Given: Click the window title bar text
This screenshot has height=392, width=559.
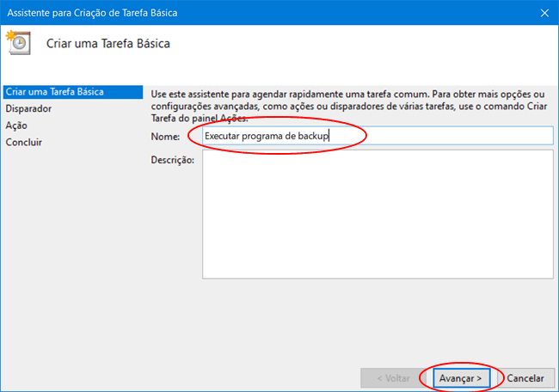Looking at the screenshot, I should coord(95,13).
